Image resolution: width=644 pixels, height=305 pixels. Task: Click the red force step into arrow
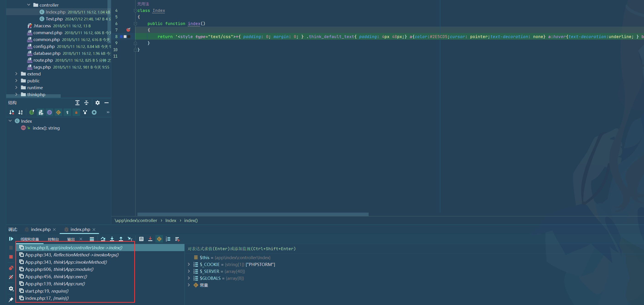[x=150, y=239]
